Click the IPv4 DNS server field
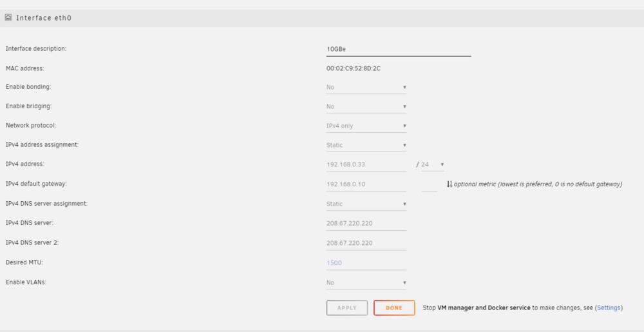 tap(366, 224)
